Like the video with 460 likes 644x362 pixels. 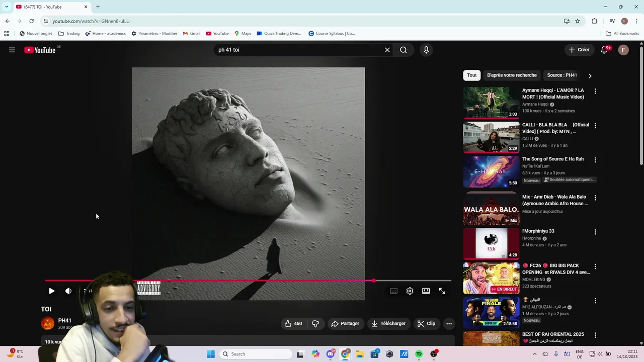pyautogui.click(x=293, y=323)
